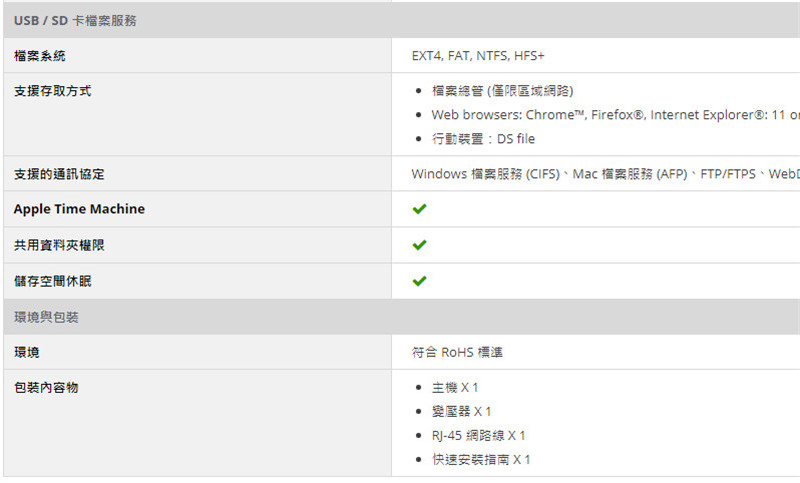800x483 pixels.
Task: Click the RJ-45 網路線 X 1 bullet item
Action: (x=478, y=436)
